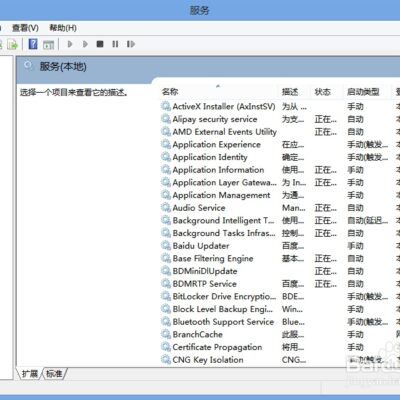The width and height of the screenshot is (400, 400).
Task: Sort by the 启动类型 column header
Action: coord(363,92)
